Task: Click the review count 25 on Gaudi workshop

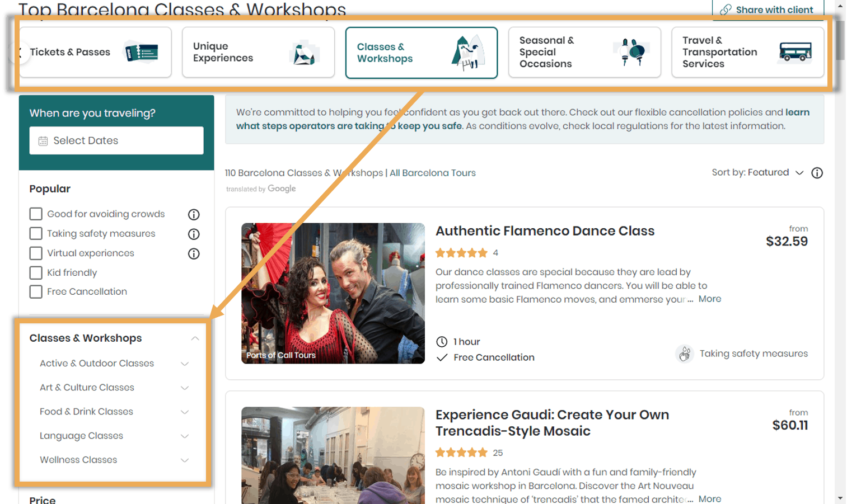Action: 498,453
